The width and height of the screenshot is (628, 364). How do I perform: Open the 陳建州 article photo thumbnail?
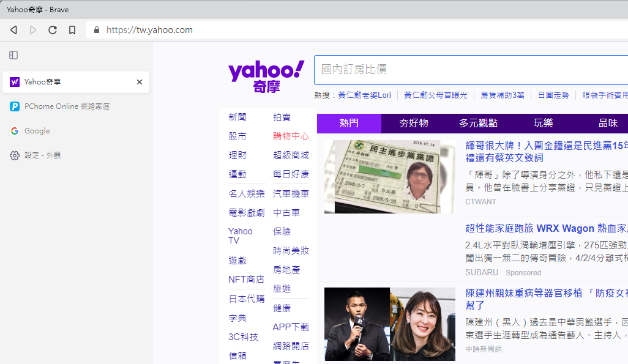coord(390,324)
